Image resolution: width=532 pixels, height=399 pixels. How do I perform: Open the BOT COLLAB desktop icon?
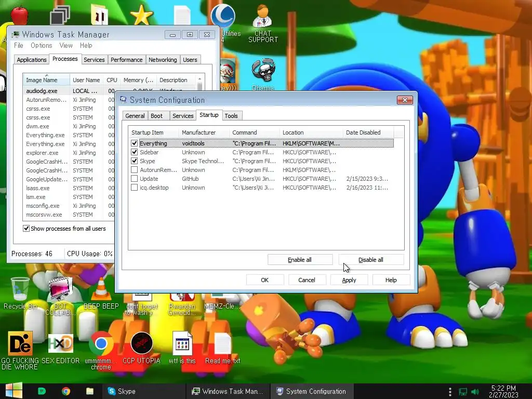[60, 295]
